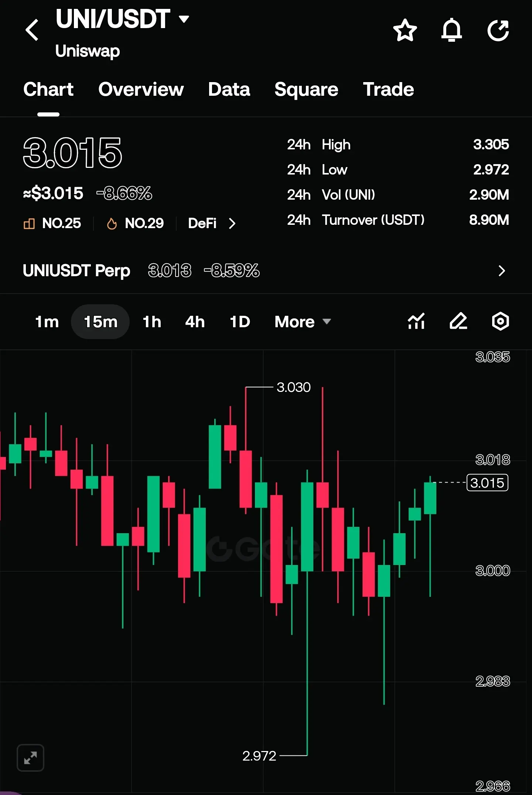Tap the 24h Low value 2.972
The image size is (532, 795).
[x=491, y=170]
